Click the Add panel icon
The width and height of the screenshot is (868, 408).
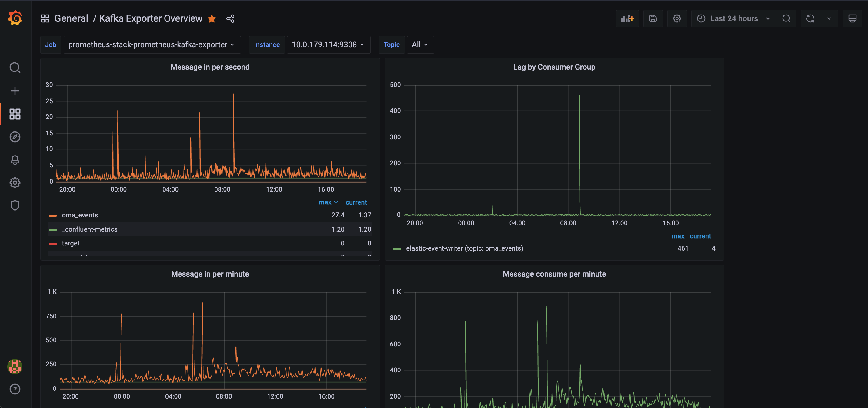tap(627, 18)
